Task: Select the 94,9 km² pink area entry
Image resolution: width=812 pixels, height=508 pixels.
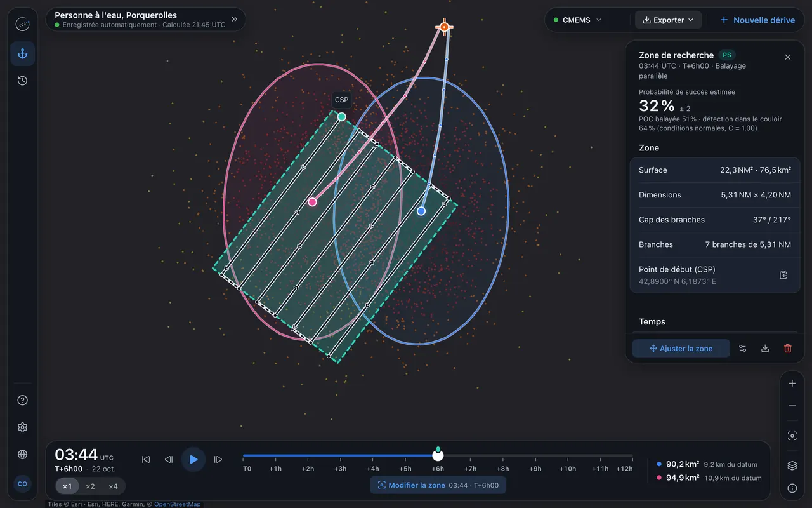Action: 709,478
